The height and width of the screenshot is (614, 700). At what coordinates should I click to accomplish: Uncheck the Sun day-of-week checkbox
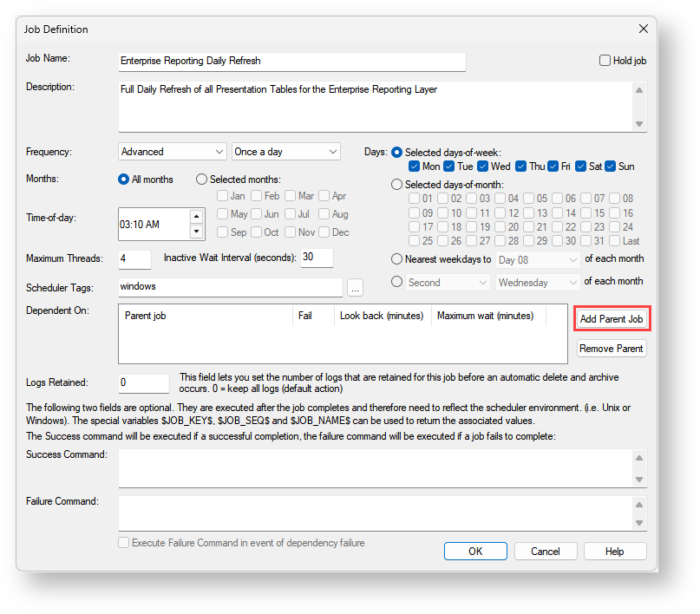click(611, 167)
